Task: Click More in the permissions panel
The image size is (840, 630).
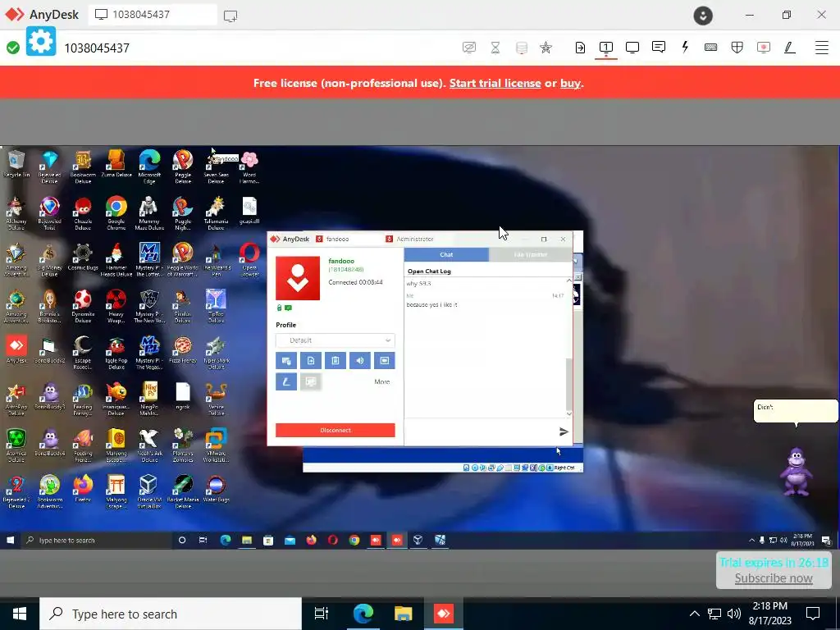Action: pos(382,381)
